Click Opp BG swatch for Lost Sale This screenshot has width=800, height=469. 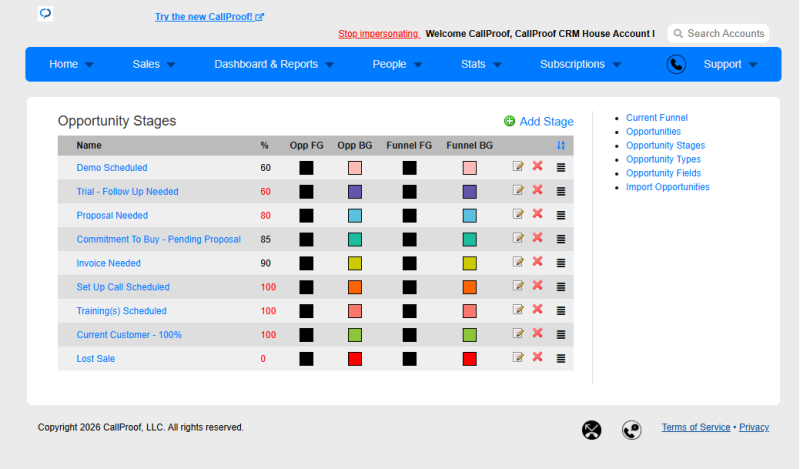(355, 359)
